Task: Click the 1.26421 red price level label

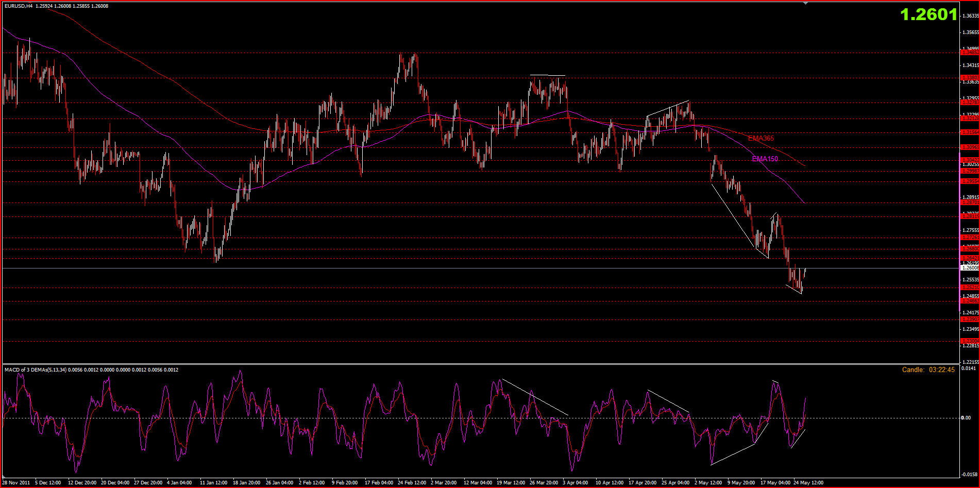Action: coord(970,258)
